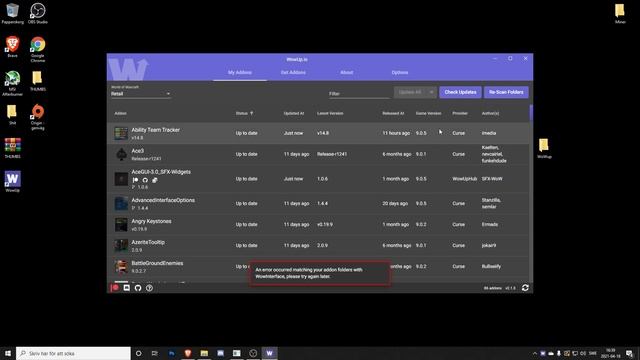Viewport: 640px width, 360px height.
Task: Select the AdvancedInterfaceOptions addon name
Action: pos(163,200)
